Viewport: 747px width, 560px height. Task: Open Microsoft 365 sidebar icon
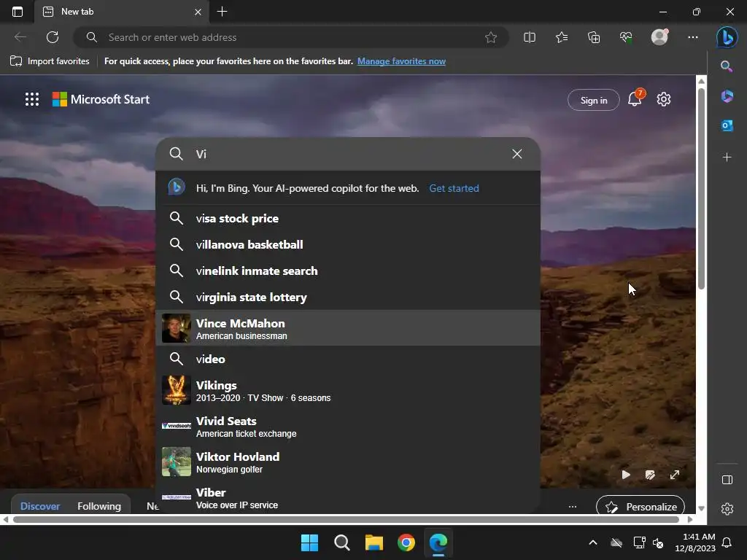pyautogui.click(x=727, y=96)
